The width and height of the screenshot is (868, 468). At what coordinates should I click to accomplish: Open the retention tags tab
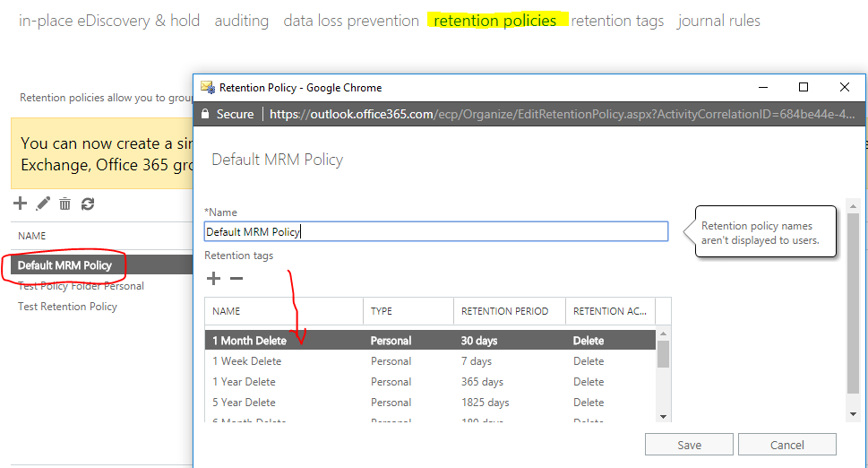click(x=617, y=21)
